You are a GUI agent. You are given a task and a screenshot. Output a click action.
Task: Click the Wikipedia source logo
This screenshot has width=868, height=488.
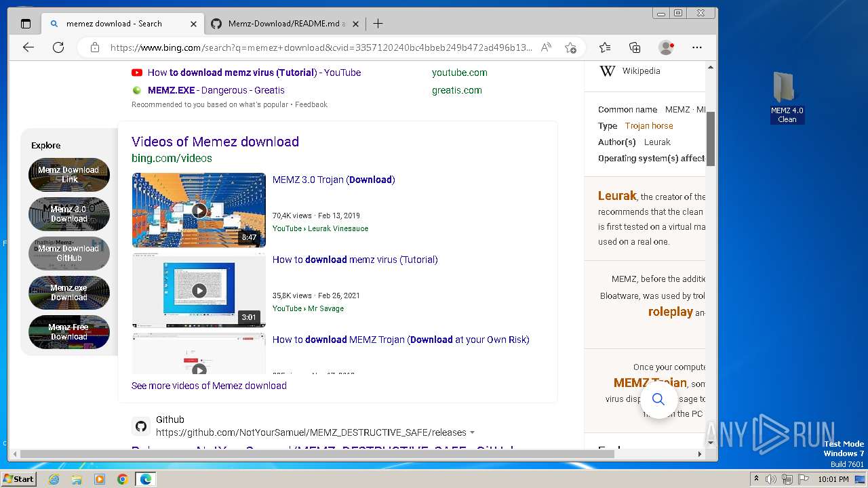pos(608,70)
